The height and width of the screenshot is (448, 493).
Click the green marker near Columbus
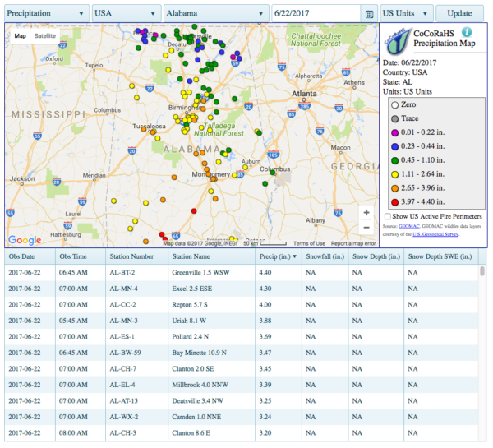coord(273,173)
